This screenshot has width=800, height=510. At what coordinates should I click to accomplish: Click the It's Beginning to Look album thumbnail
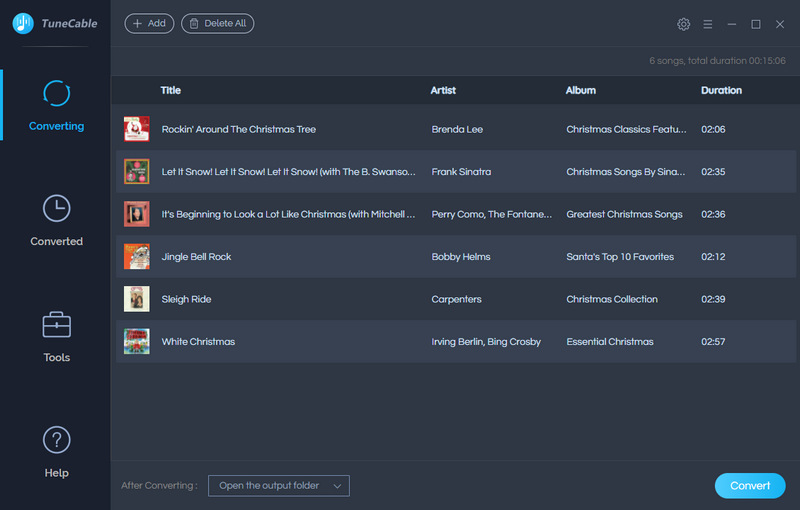click(137, 214)
